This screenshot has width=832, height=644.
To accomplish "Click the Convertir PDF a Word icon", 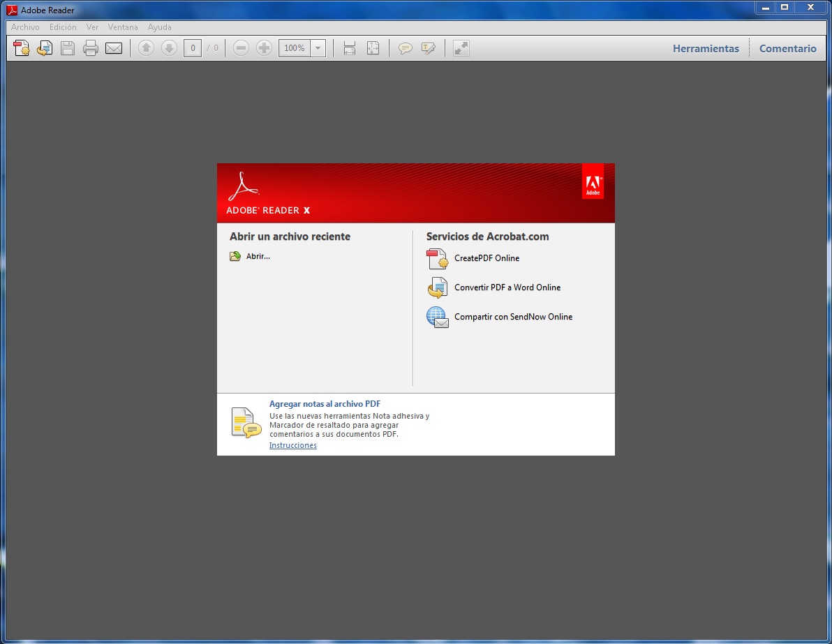I will tap(437, 288).
